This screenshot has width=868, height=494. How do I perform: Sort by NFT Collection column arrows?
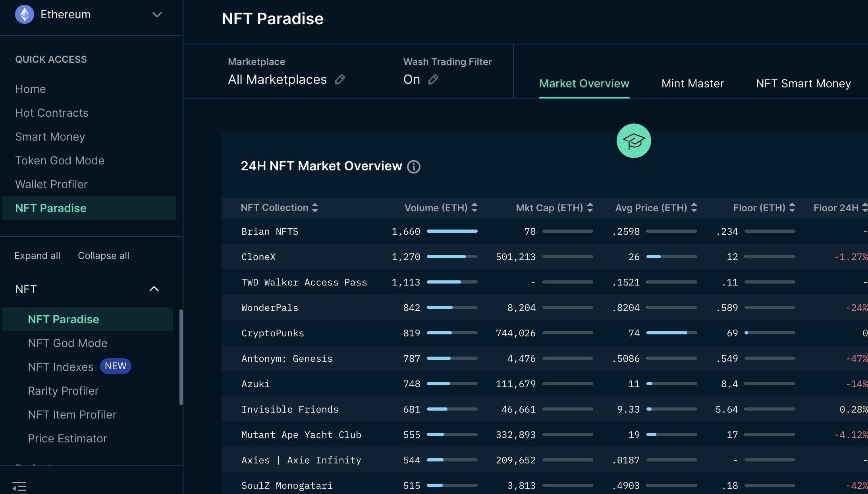315,208
